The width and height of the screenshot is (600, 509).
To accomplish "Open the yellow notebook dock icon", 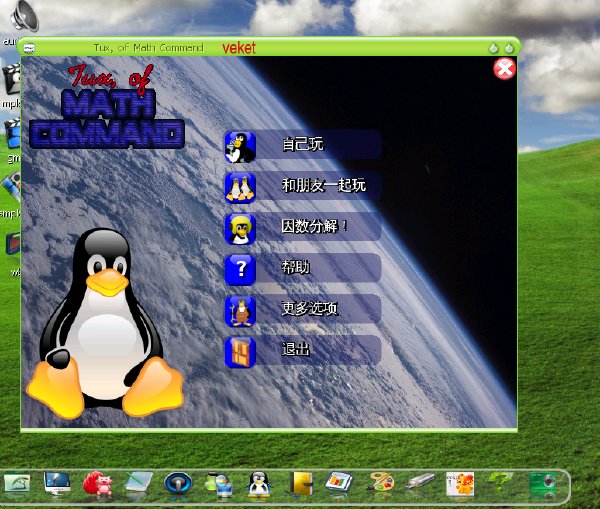I will click(302, 483).
